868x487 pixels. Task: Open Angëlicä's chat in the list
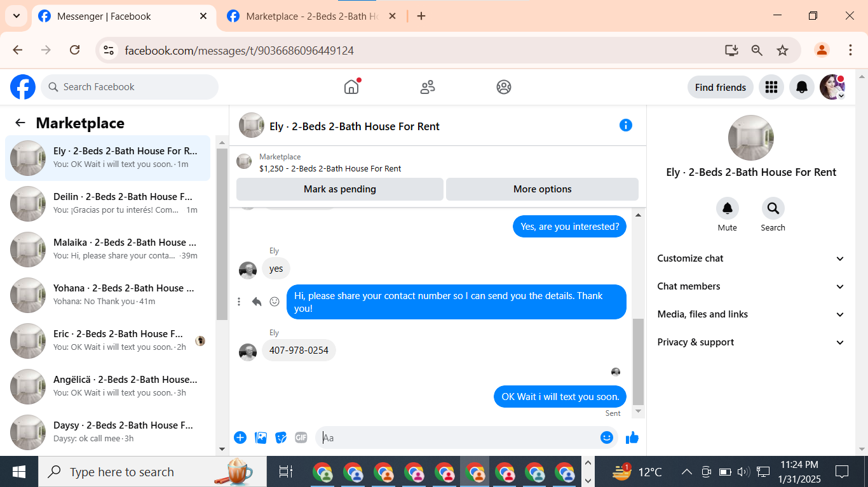108,387
